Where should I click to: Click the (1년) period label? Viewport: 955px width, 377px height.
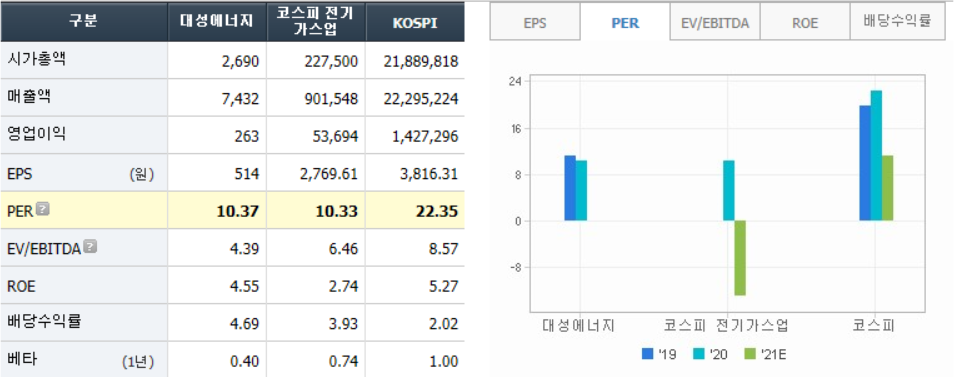pyautogui.click(x=138, y=362)
